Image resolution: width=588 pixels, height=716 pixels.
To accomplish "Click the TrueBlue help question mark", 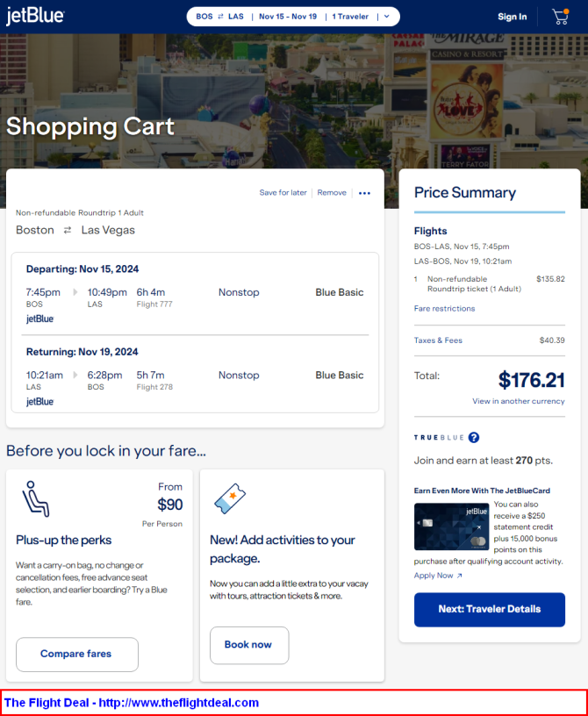I will click(474, 438).
